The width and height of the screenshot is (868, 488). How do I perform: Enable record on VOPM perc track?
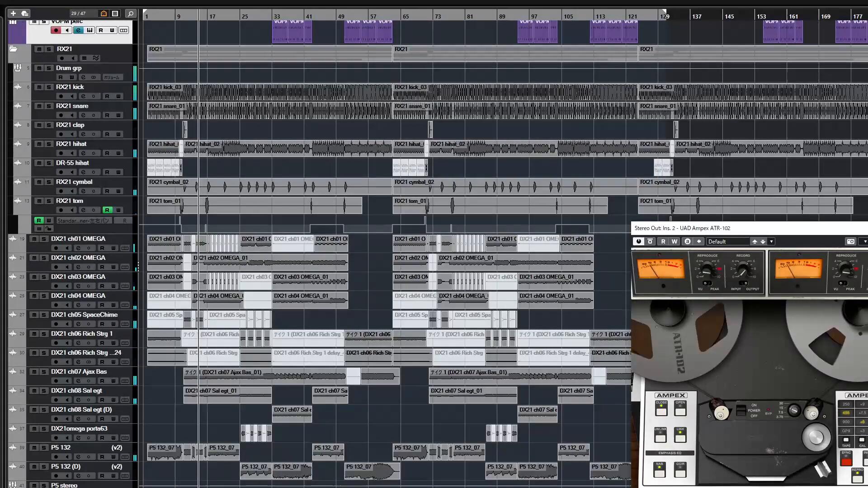pos(56,30)
